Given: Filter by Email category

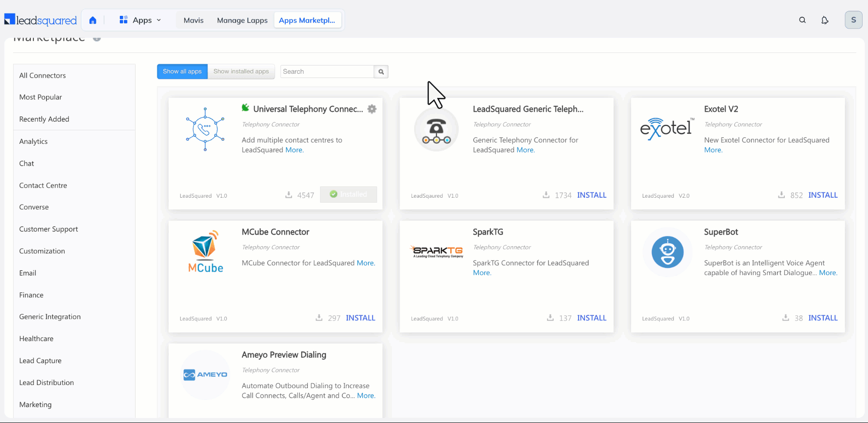Looking at the screenshot, I should 28,273.
